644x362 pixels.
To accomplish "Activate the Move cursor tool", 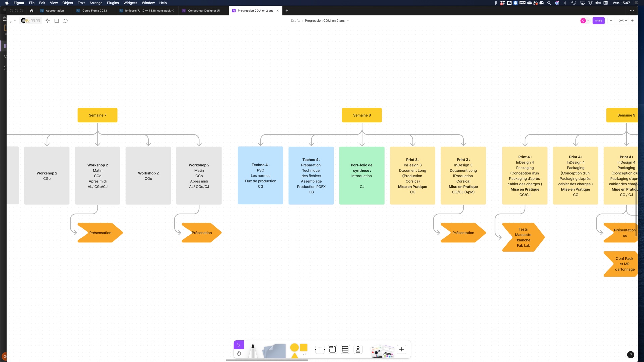I will (239, 345).
